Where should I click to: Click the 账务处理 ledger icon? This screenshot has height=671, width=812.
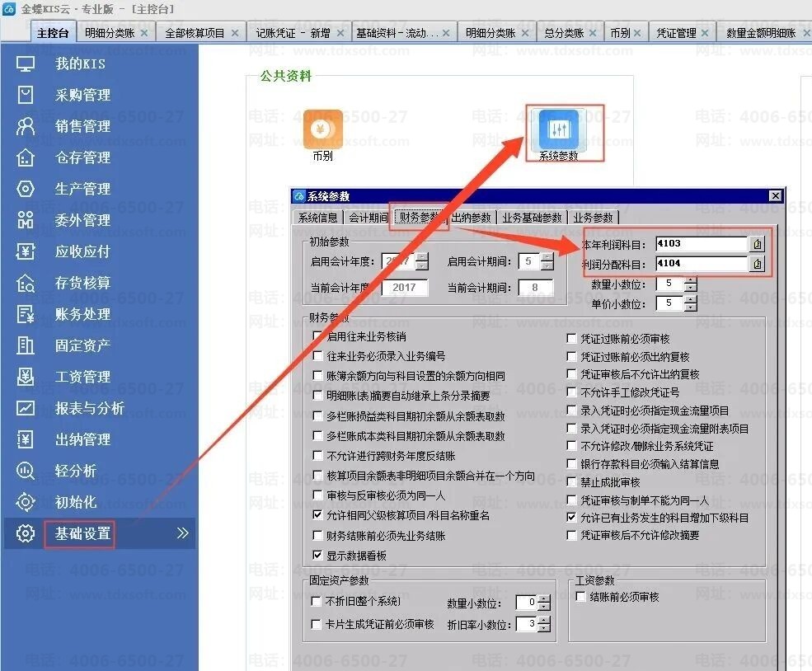coord(26,314)
